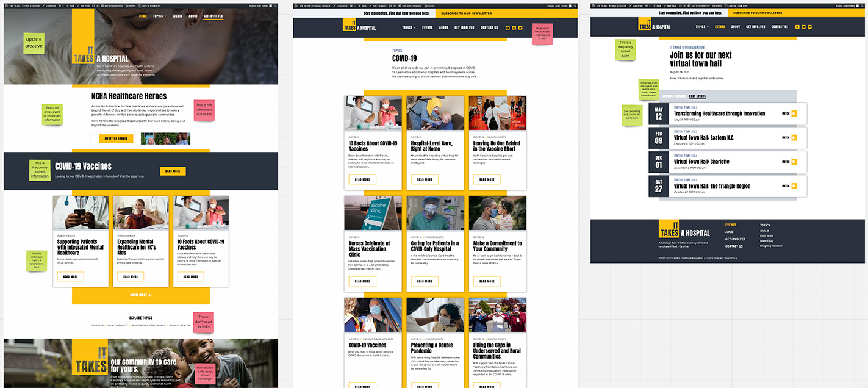868x388 pixels.
Task: Click the Nurses Celebrate at Mass Vaccination Clinic image
Action: click(373, 213)
